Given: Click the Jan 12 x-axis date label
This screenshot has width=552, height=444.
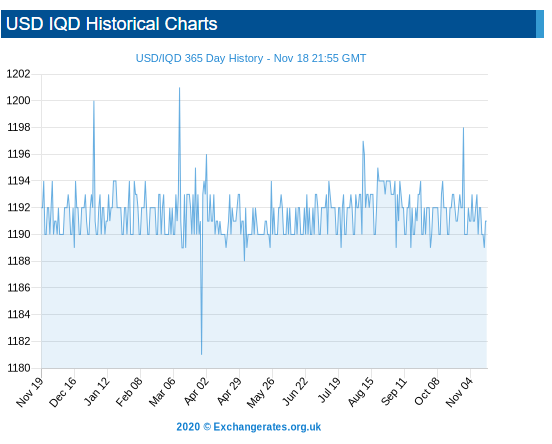Looking at the screenshot, I should click(x=96, y=391).
